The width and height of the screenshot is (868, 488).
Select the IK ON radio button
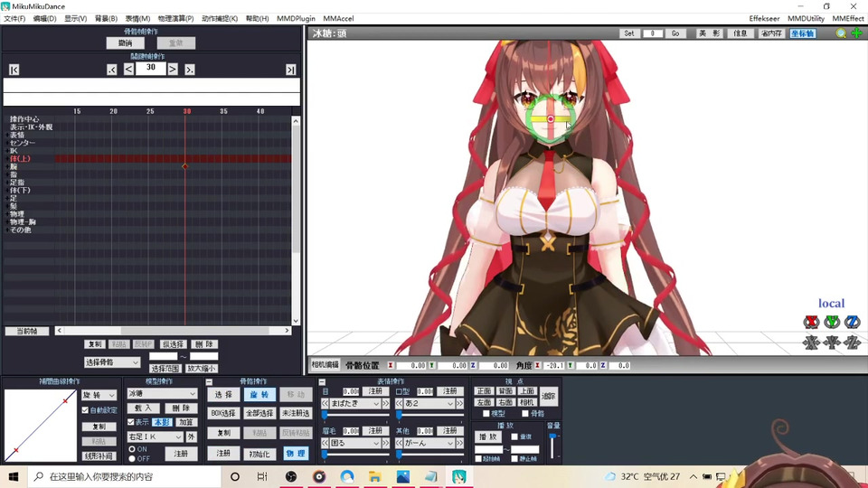(x=132, y=449)
